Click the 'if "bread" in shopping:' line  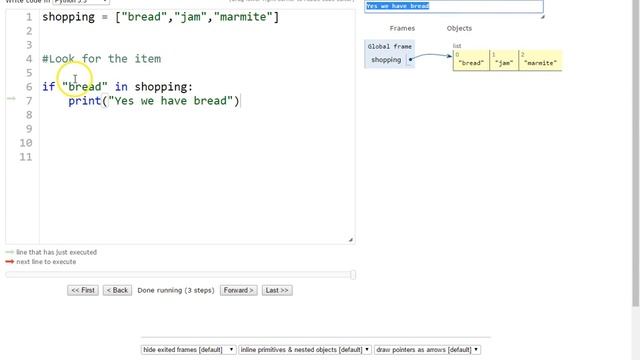click(117, 87)
